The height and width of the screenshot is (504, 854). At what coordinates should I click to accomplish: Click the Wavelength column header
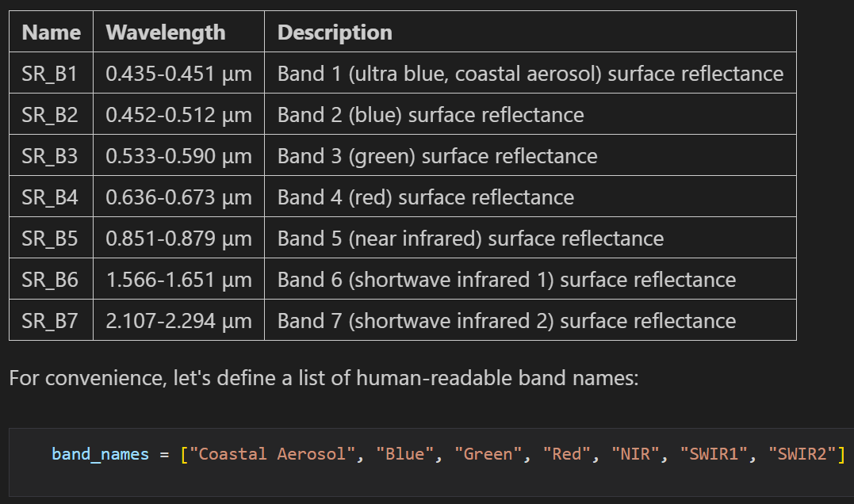point(178,32)
